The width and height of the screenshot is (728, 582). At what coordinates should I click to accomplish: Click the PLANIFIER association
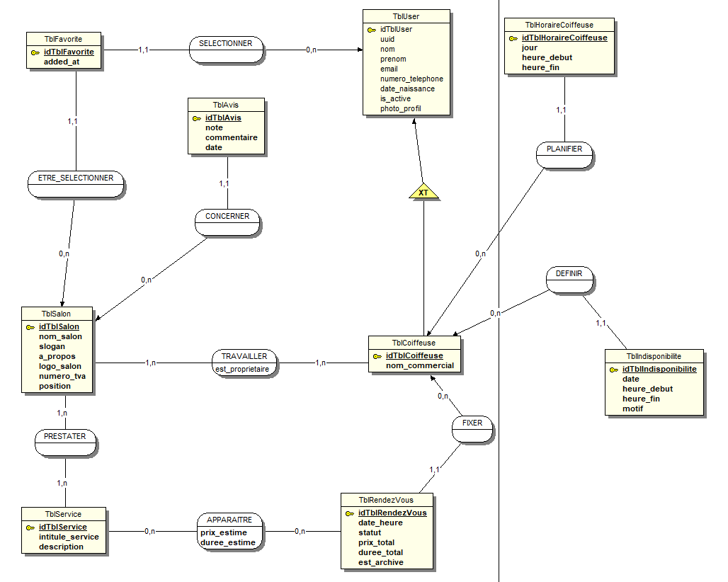coord(564,149)
